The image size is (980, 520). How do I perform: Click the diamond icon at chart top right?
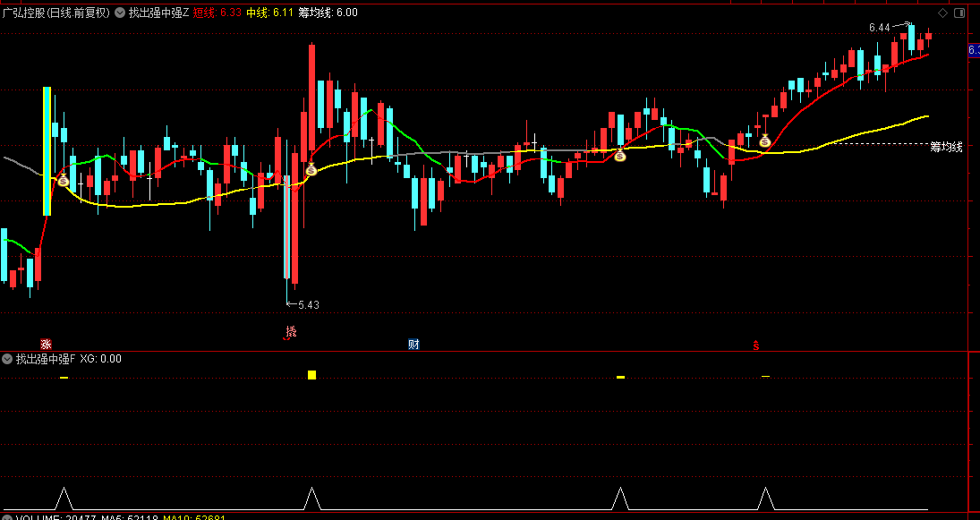point(942,13)
